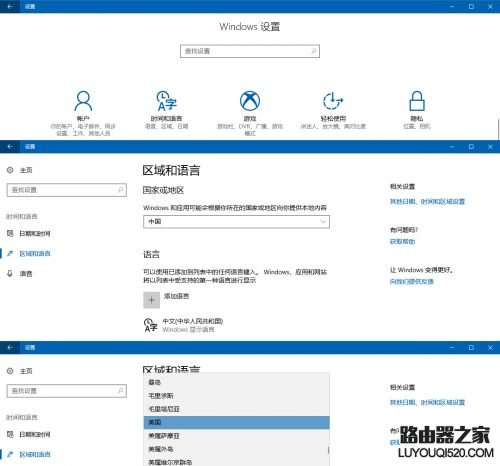Open 日期和时间 in window with open country list

point(35,435)
